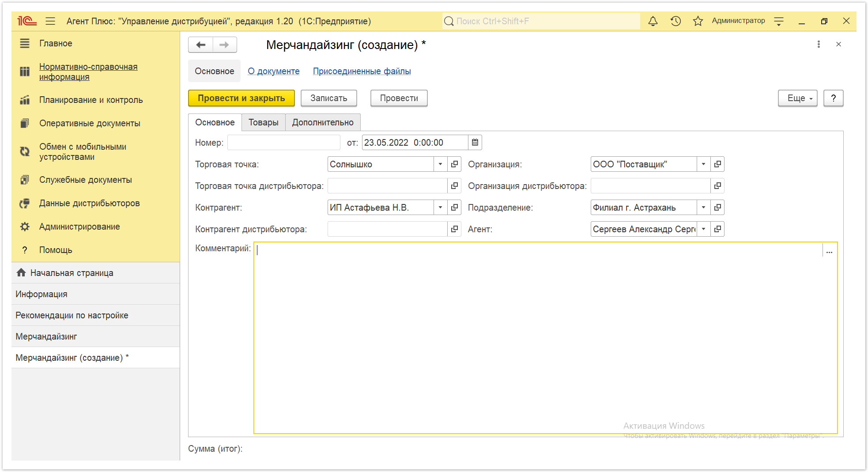Screen dimensions: 868x472
Task: Click the search field Поиск Ctrl+Shift+F
Action: click(541, 21)
